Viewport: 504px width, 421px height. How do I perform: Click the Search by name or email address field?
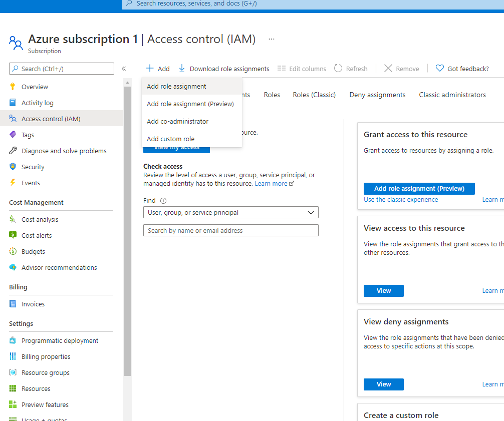231,230
